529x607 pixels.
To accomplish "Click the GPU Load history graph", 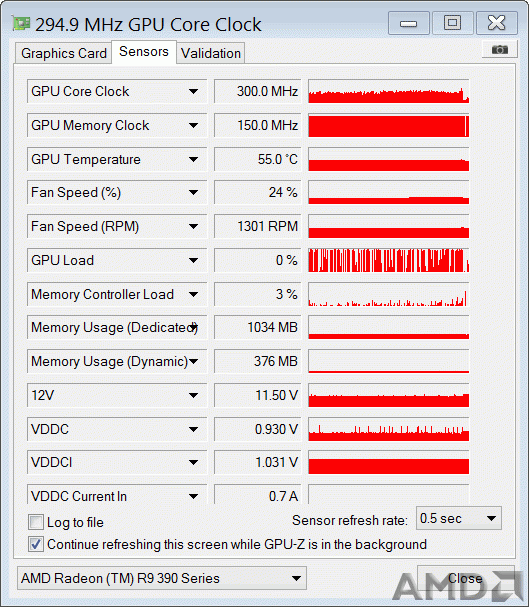I will (x=389, y=260).
